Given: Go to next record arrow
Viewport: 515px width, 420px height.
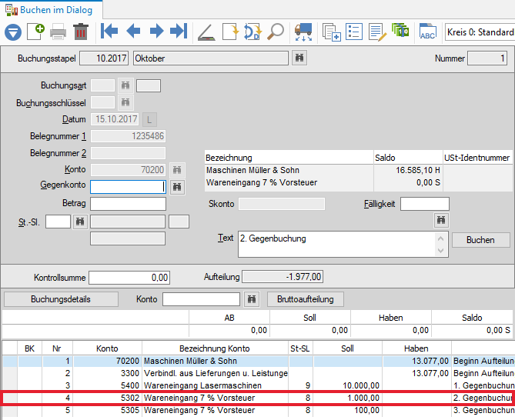Looking at the screenshot, I should (157, 32).
